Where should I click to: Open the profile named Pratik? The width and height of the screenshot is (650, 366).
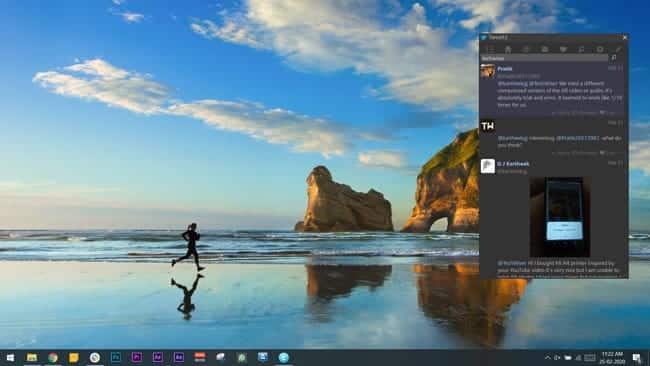pyautogui.click(x=505, y=69)
